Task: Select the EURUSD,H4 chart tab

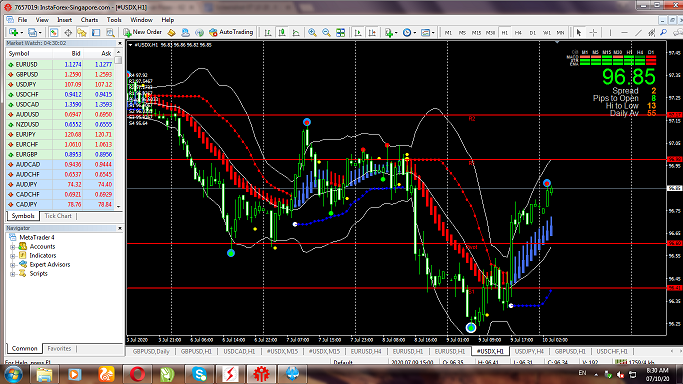Action: point(366,351)
